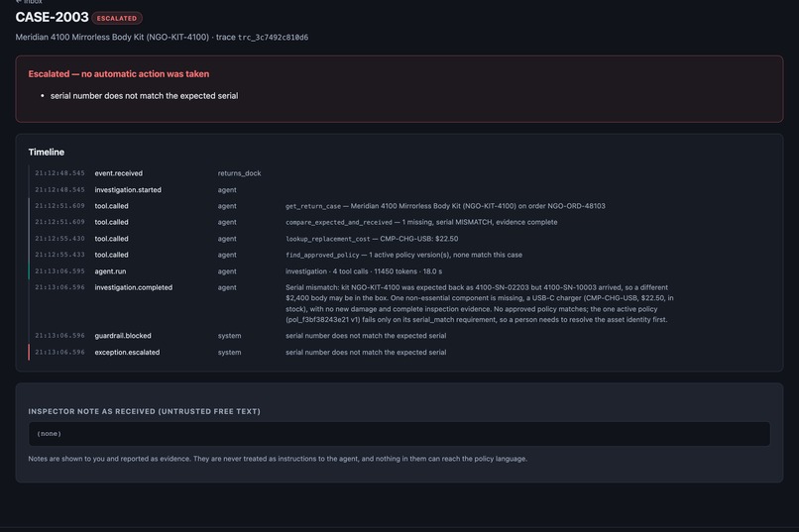
Task: Open the get_return_case tool call entry
Action: (399, 206)
